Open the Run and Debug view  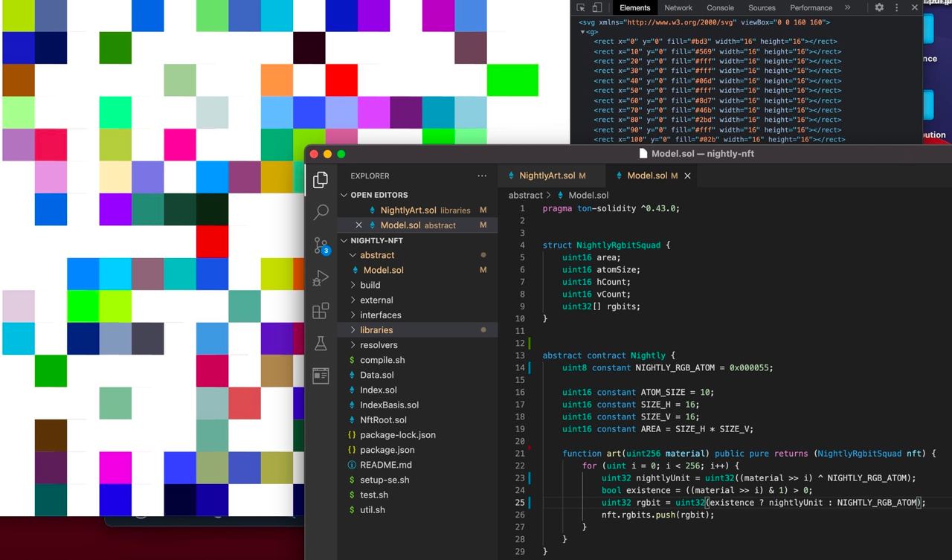point(321,278)
